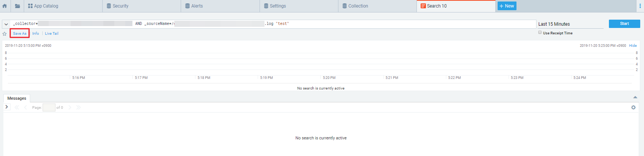Hide the histogram chart

(x=633, y=46)
